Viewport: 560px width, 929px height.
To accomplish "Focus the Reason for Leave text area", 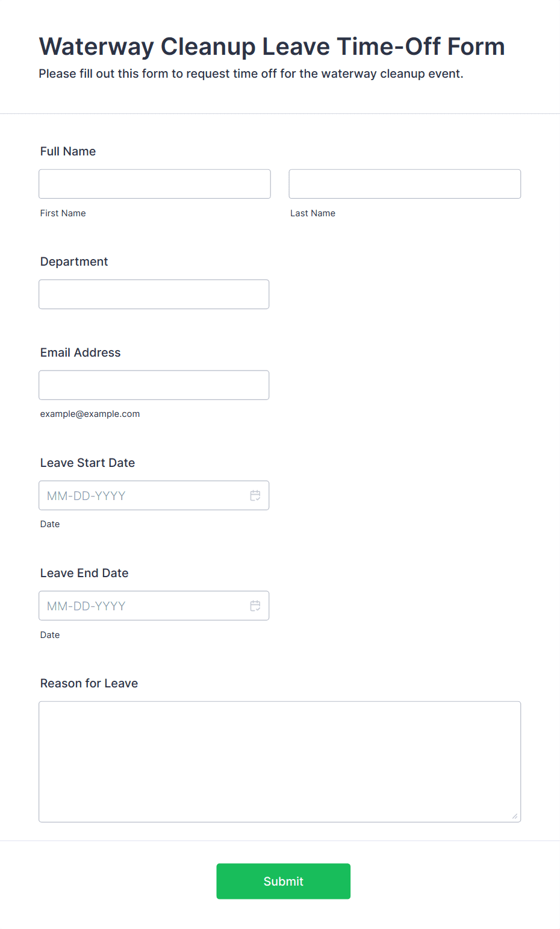I will pyautogui.click(x=280, y=762).
